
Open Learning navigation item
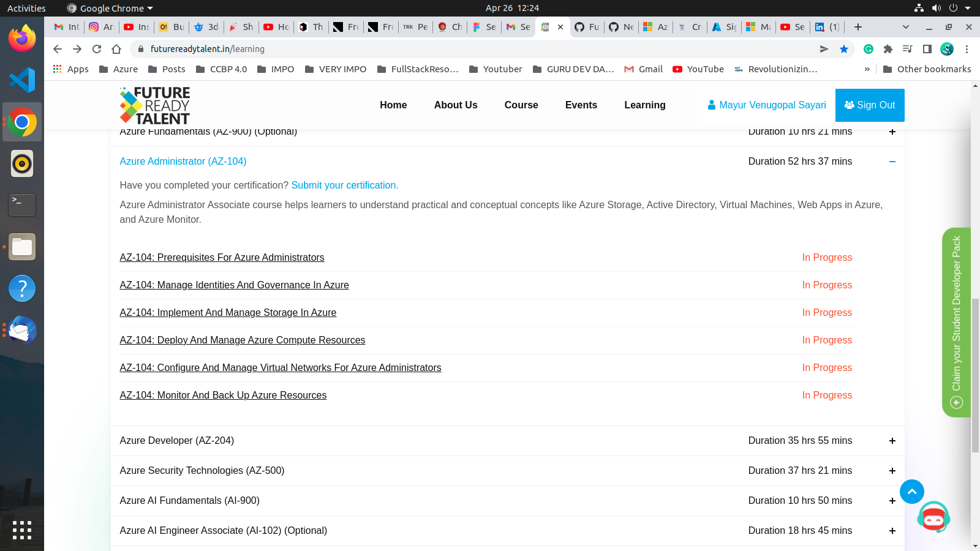point(645,105)
